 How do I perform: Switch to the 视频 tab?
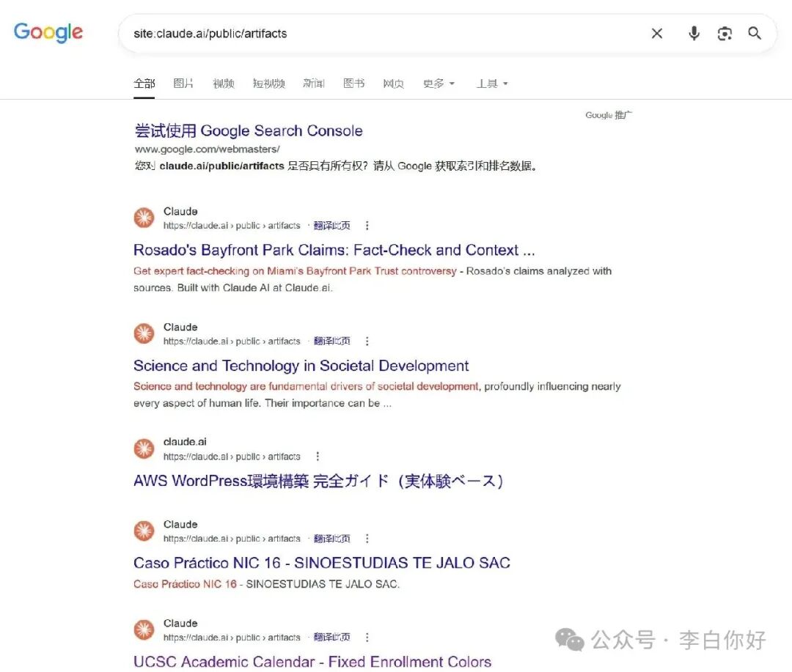[x=223, y=84]
